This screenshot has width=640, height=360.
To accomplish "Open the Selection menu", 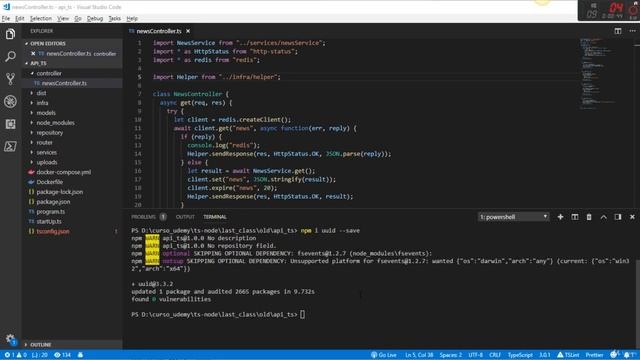I will click(41, 18).
